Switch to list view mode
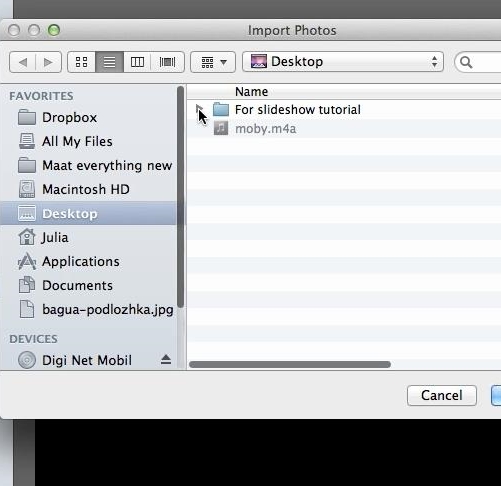The width and height of the screenshot is (501, 486). (x=110, y=62)
